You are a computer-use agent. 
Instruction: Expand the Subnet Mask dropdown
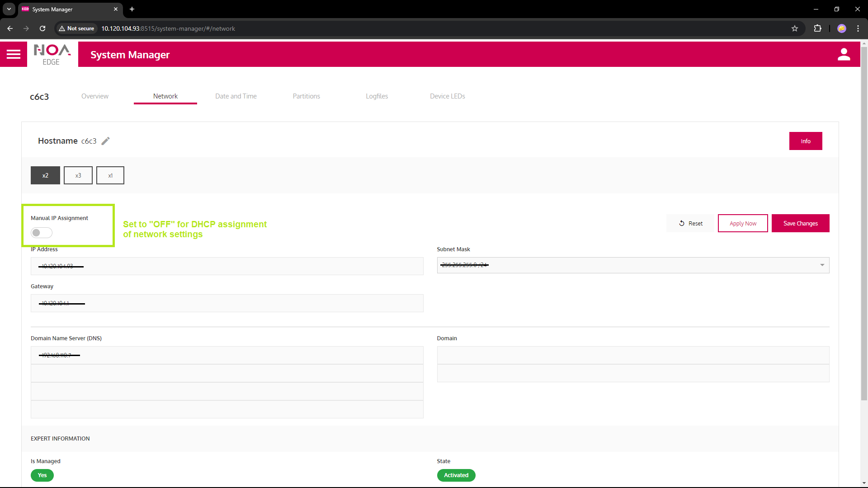[x=822, y=265]
